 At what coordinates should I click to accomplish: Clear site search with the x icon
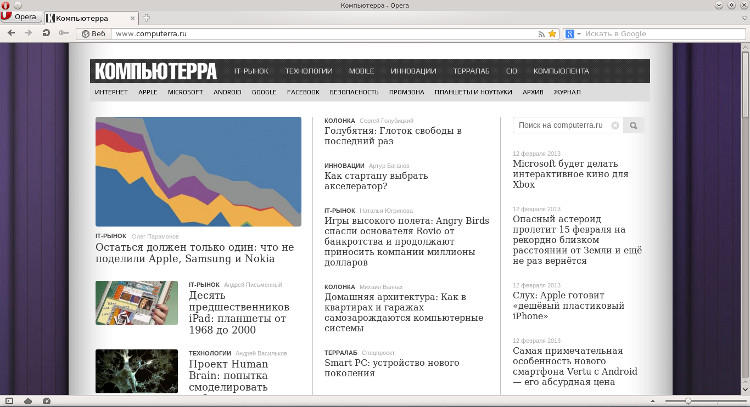click(615, 125)
